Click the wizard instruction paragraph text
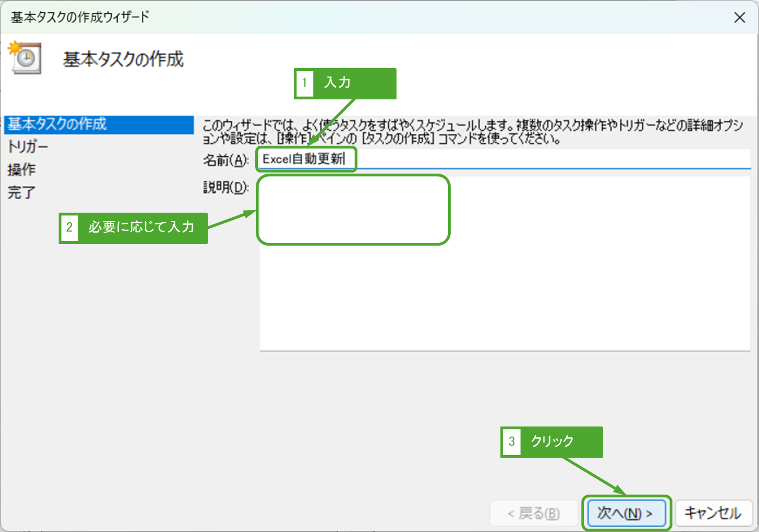759x532 pixels. [472, 132]
